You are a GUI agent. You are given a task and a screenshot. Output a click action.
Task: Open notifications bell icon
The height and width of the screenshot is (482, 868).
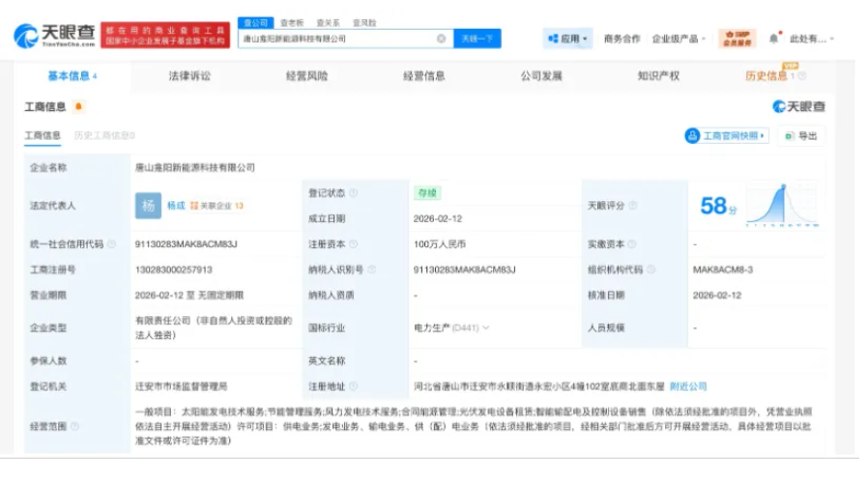click(x=773, y=39)
